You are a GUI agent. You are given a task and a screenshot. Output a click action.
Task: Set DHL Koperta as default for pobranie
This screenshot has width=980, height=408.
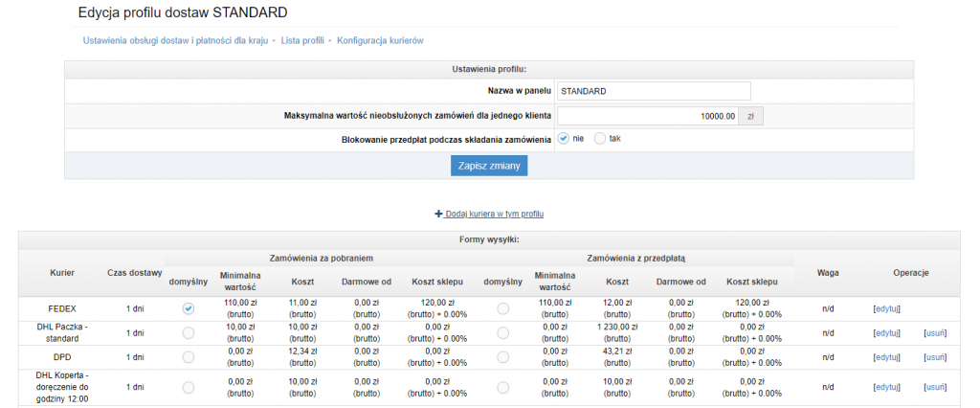[188, 387]
